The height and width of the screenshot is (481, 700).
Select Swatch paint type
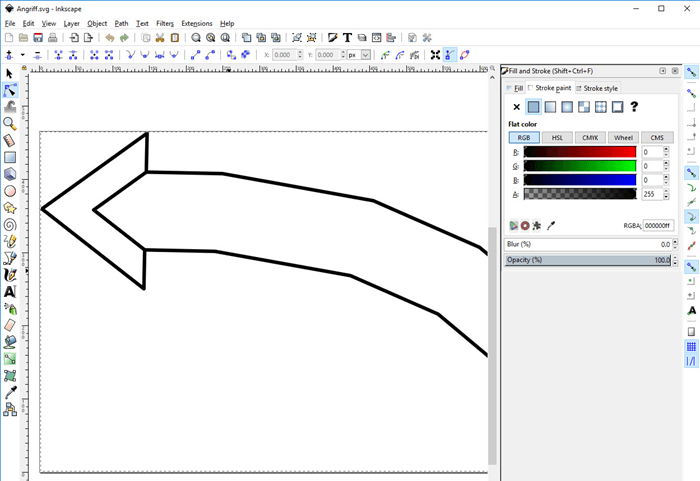pos(617,107)
